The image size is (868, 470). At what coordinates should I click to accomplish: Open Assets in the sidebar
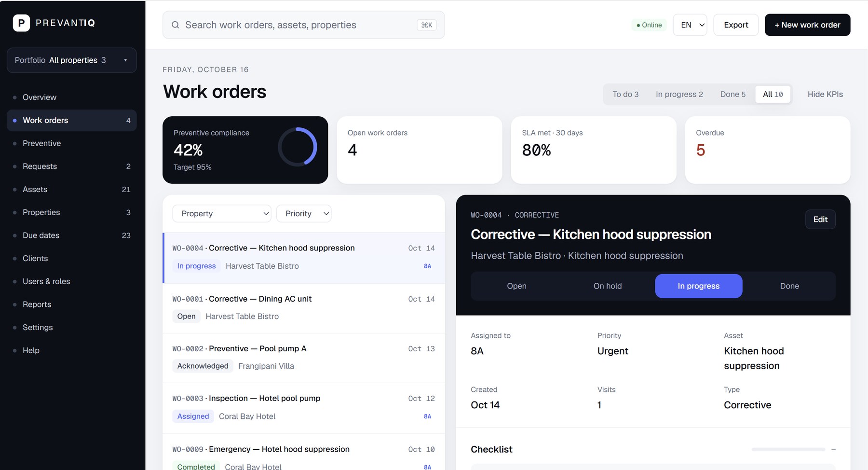71,190
